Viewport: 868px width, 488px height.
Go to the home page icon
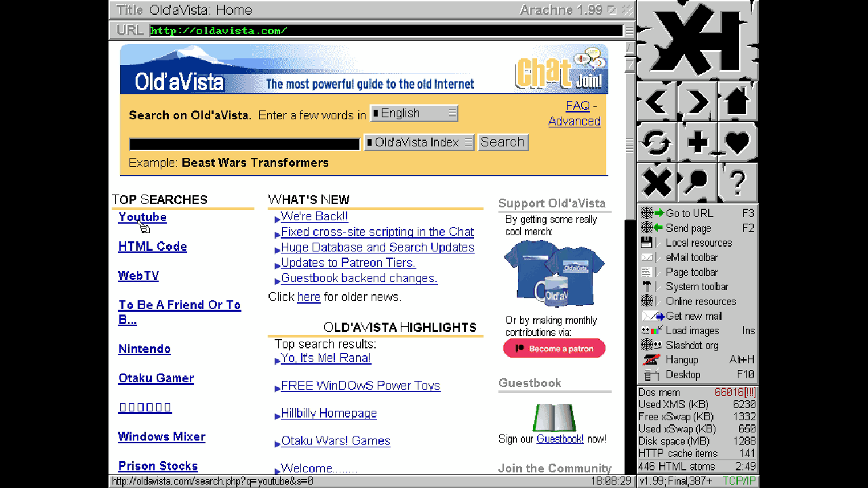point(738,102)
